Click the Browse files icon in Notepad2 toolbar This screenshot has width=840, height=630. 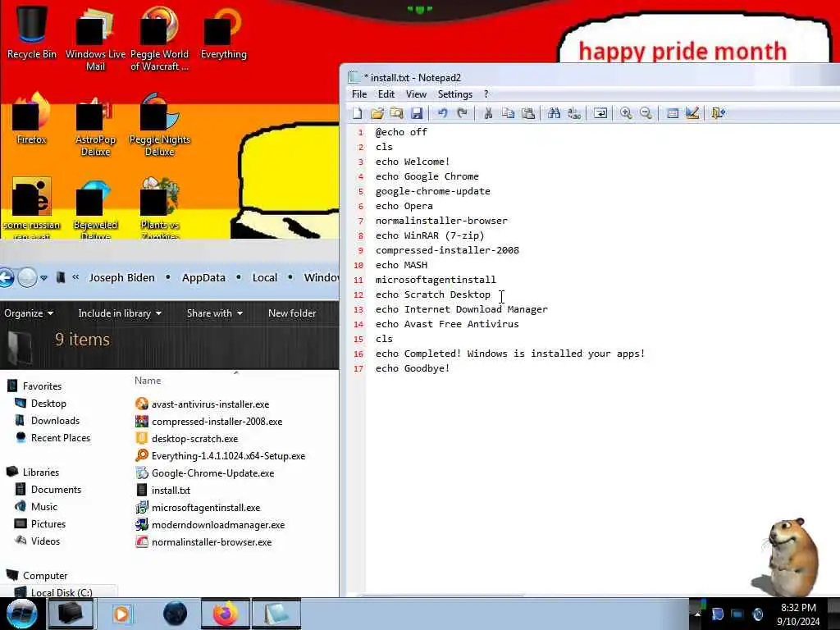397,113
